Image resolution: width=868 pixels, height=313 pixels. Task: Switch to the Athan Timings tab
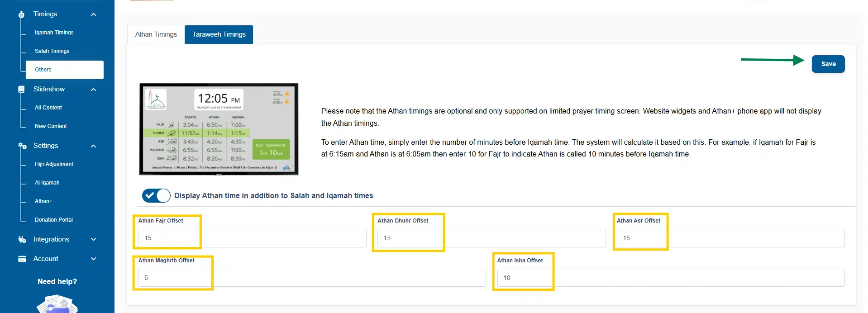pos(156,34)
